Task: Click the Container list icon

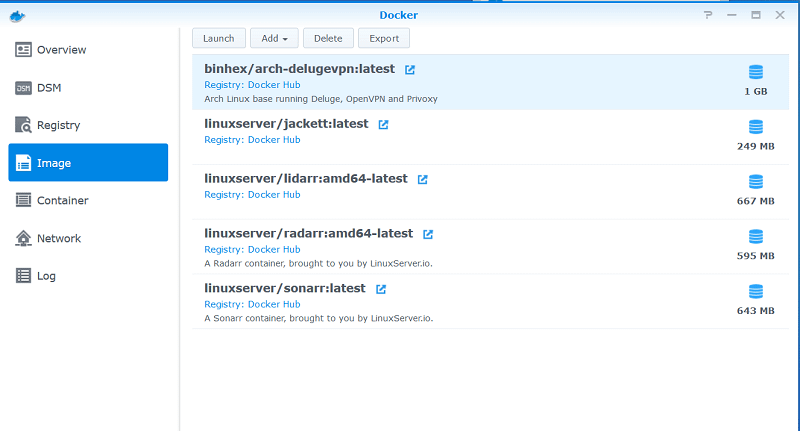Action: pyautogui.click(x=23, y=200)
